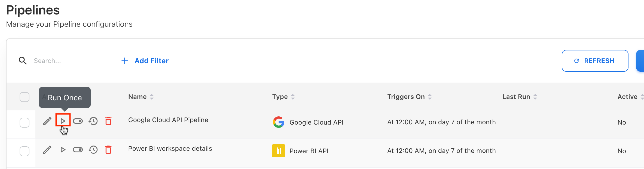The height and width of the screenshot is (169, 644).
Task: Check the select-all header checkbox
Action: click(x=25, y=97)
